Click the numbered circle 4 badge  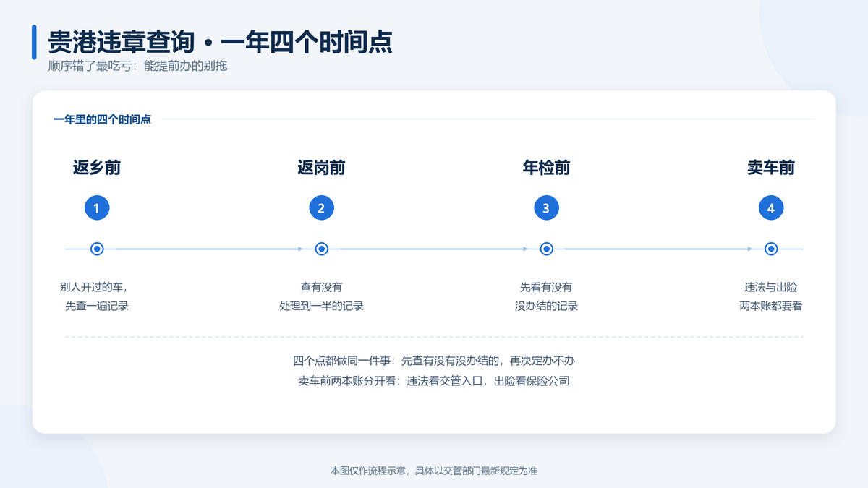[771, 209]
